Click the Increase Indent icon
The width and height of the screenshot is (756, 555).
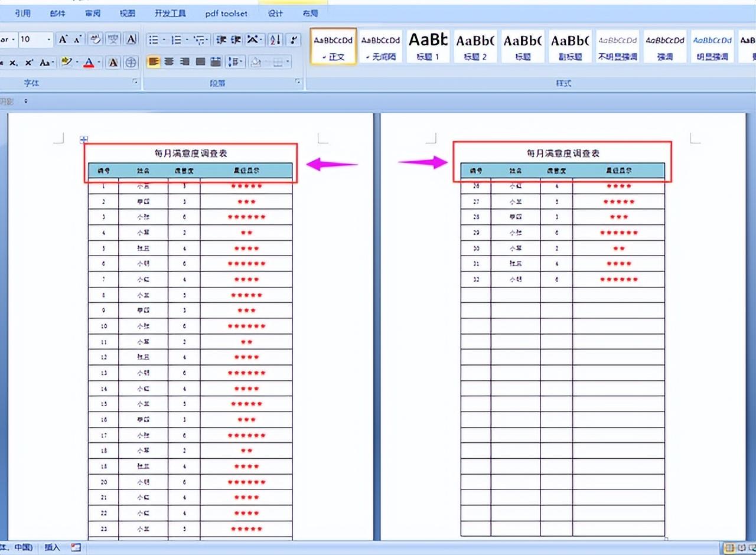[x=236, y=40]
